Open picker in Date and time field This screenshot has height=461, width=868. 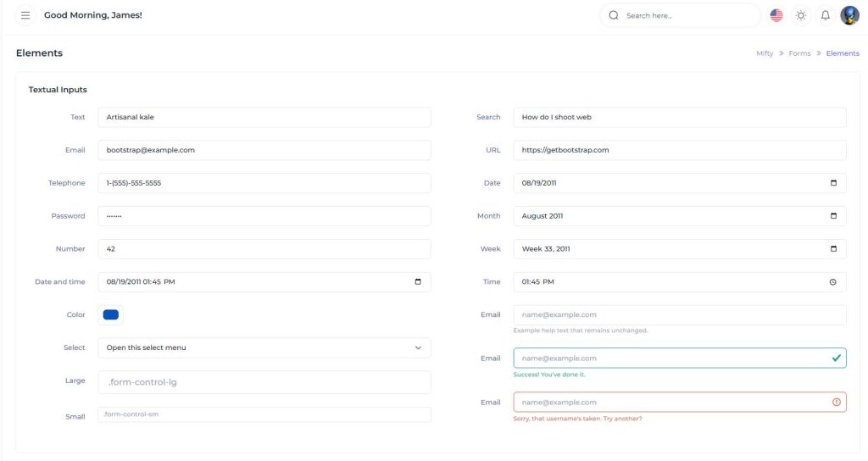(x=418, y=282)
